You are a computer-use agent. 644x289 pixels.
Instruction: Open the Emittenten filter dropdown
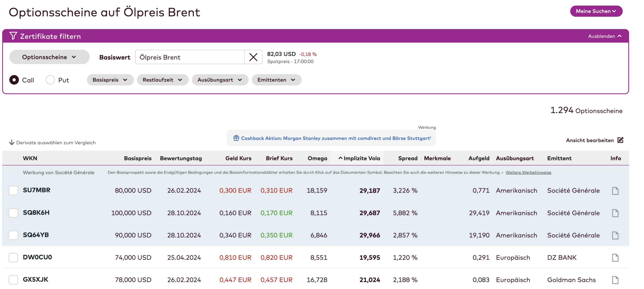(276, 80)
